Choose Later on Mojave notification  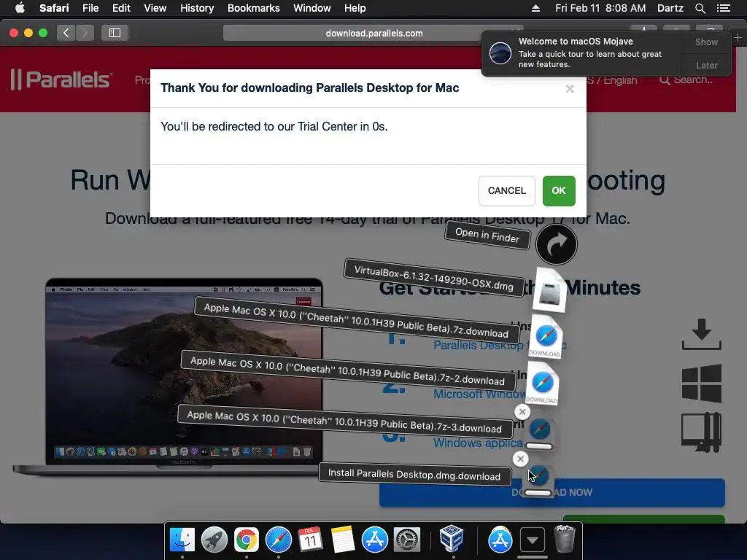click(x=706, y=65)
